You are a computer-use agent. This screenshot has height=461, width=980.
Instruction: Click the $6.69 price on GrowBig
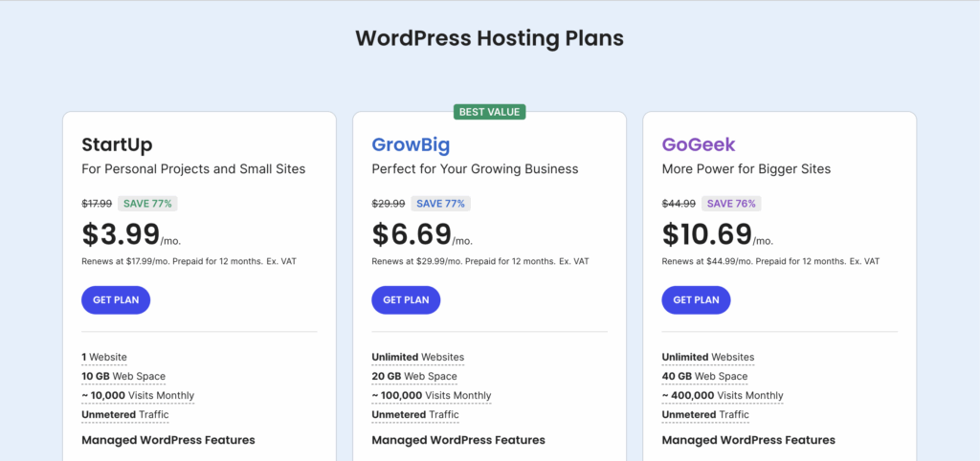pos(410,233)
